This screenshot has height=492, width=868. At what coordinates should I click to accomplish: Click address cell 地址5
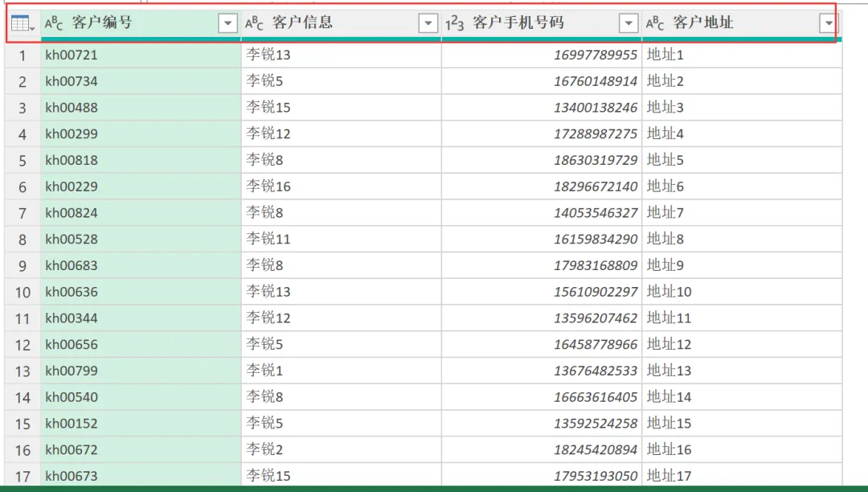point(743,160)
